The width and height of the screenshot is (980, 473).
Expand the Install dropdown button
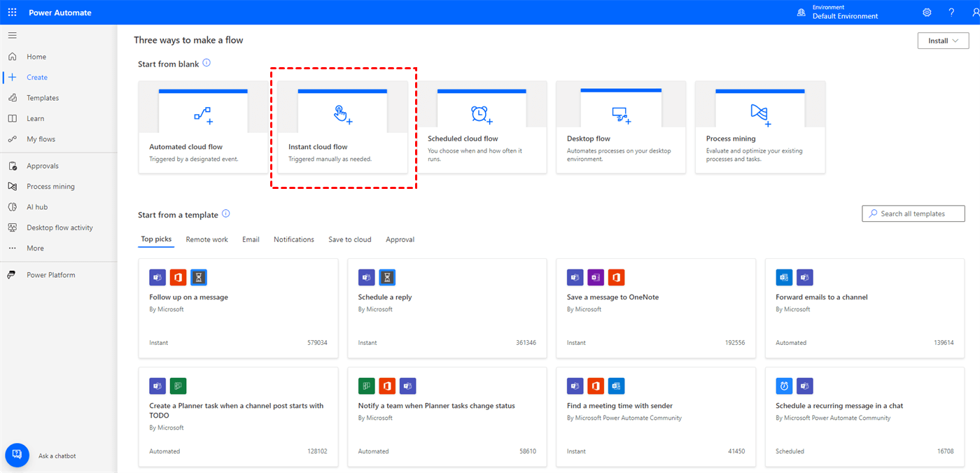click(942, 41)
